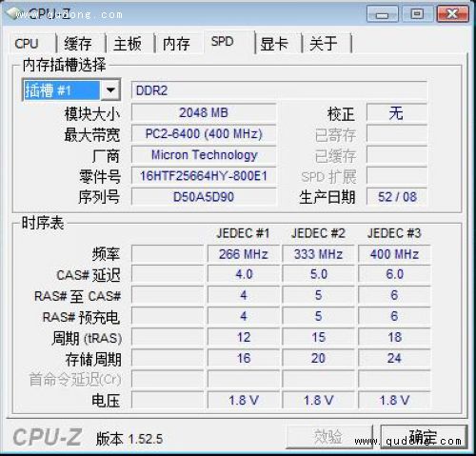Click the 零件号 label
The height and width of the screenshot is (456, 476).
point(100,176)
